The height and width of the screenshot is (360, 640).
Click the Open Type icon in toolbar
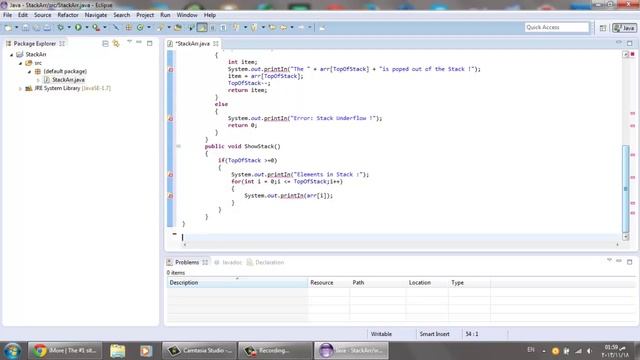(x=160, y=27)
